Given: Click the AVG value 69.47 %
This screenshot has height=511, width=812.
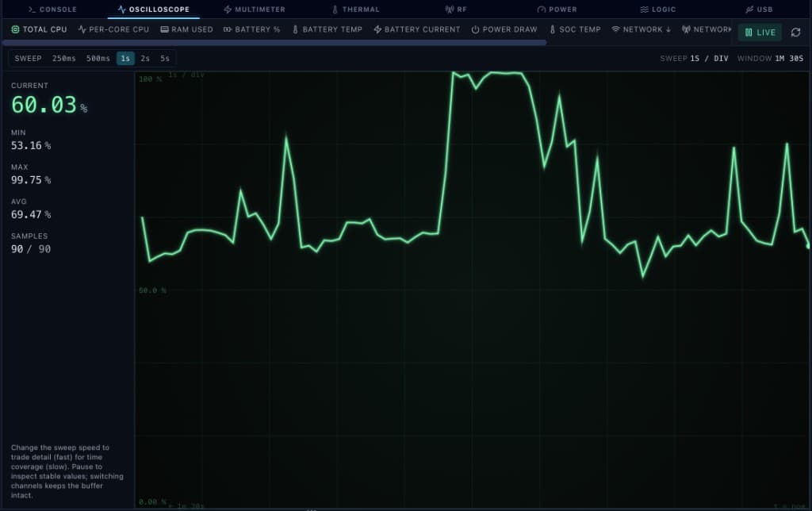Looking at the screenshot, I should click(x=31, y=214).
